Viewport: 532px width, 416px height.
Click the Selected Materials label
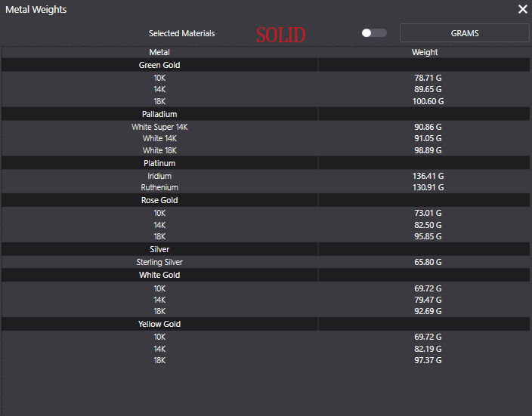[181, 33]
